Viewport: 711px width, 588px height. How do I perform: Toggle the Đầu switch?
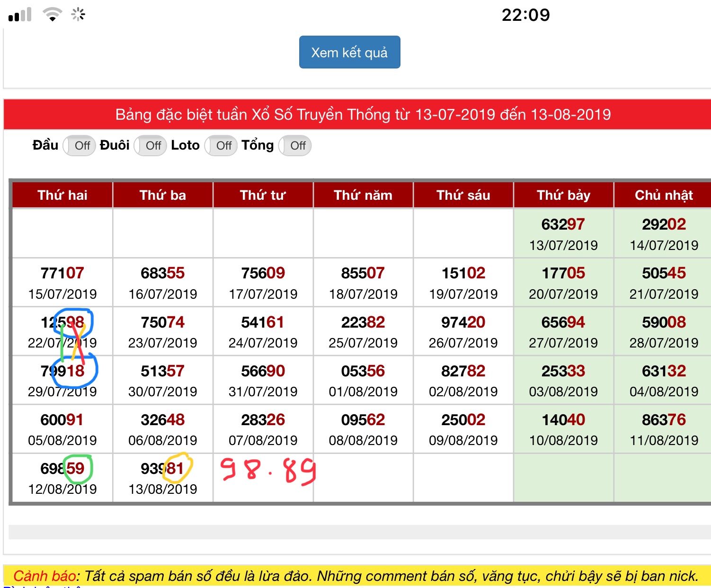80,145
